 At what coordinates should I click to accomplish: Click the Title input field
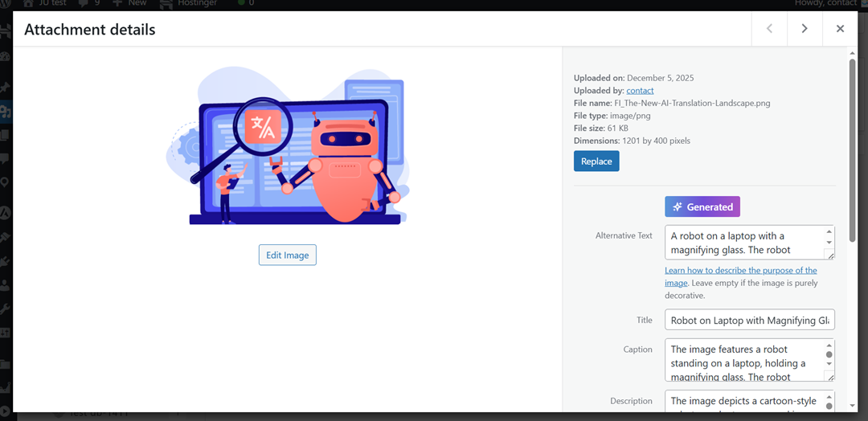(749, 320)
